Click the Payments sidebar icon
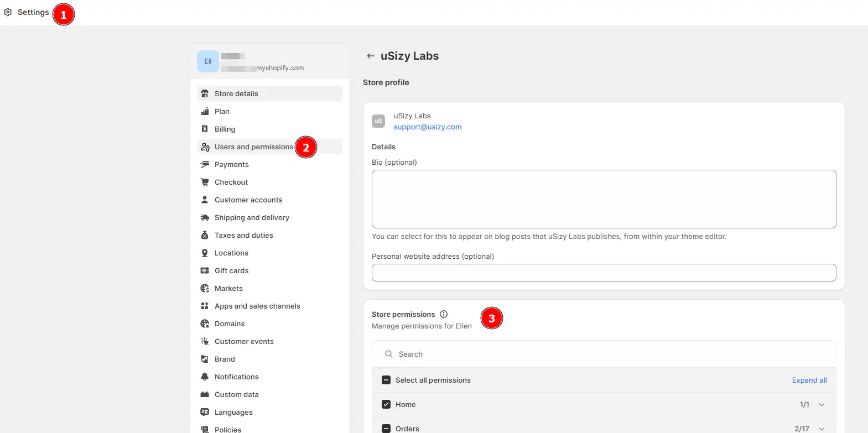The image size is (868, 433). pos(205,164)
